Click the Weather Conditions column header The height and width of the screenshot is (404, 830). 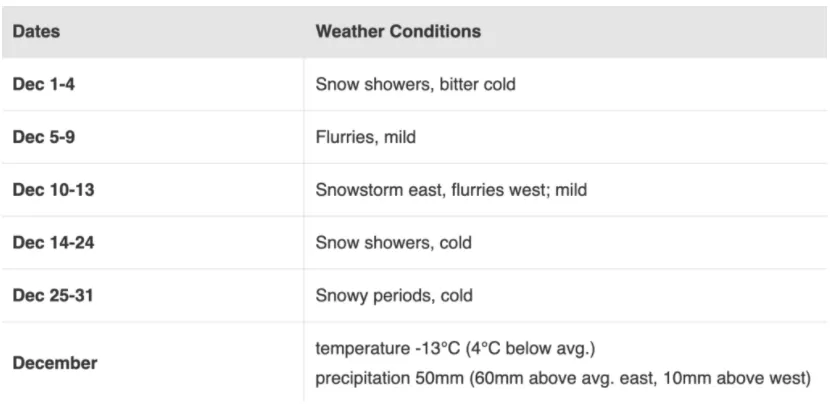click(x=398, y=31)
